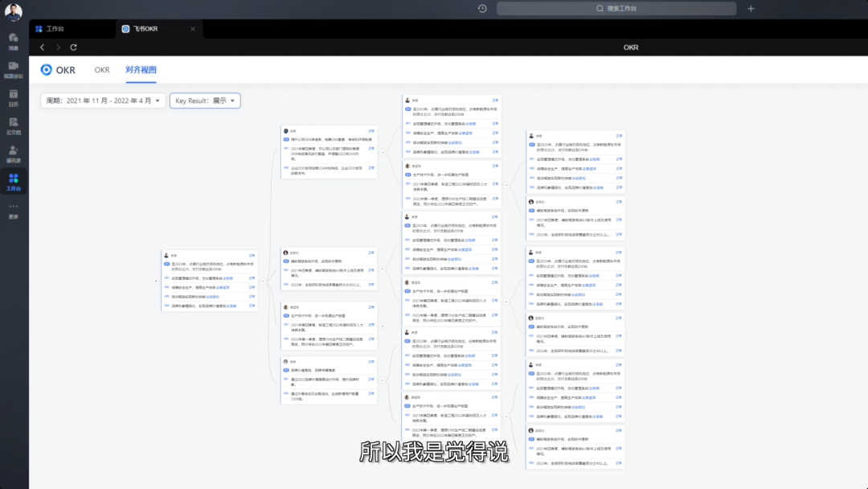Open the history clock icon
The width and height of the screenshot is (868, 489).
[482, 9]
